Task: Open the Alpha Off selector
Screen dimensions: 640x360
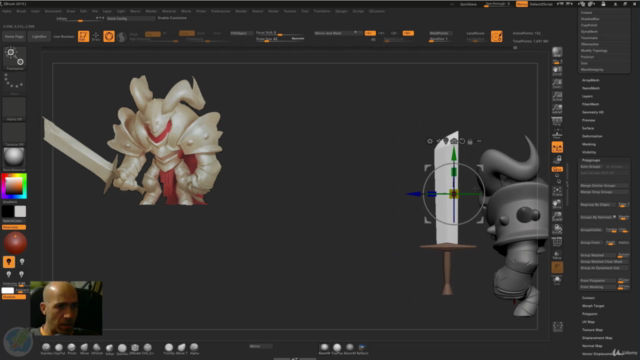Action: tap(14, 109)
